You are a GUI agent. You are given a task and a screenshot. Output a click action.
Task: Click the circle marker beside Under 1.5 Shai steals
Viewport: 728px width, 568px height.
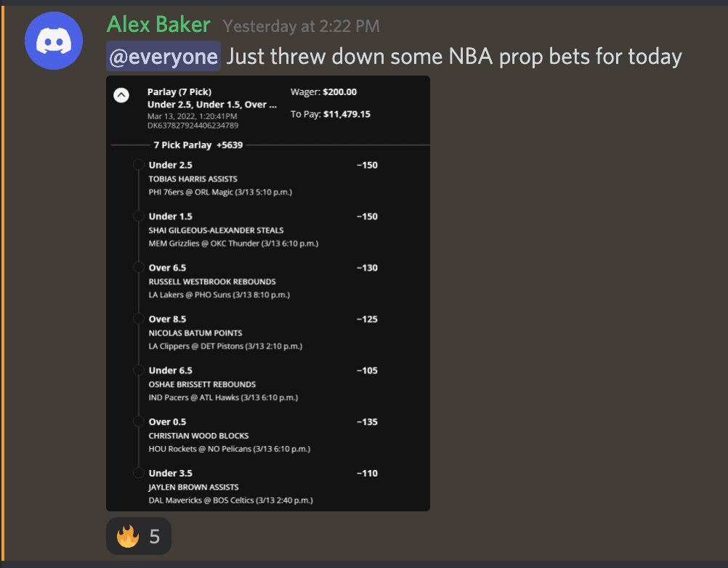point(138,216)
